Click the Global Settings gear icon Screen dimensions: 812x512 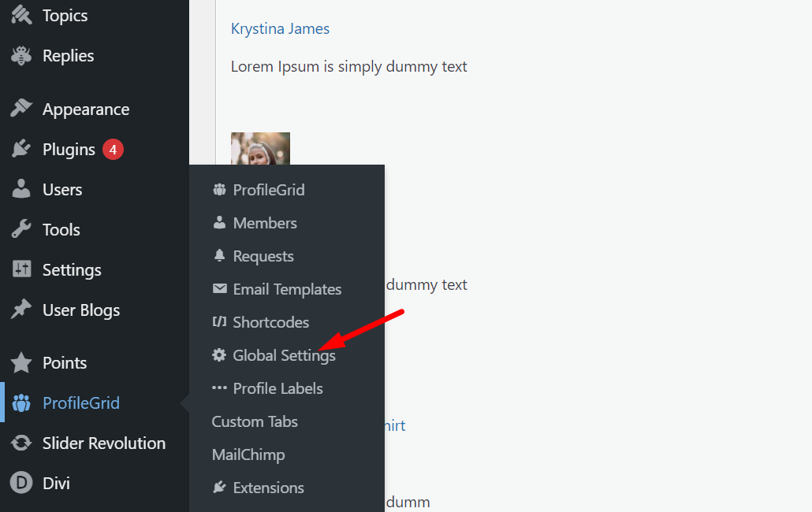tap(219, 355)
